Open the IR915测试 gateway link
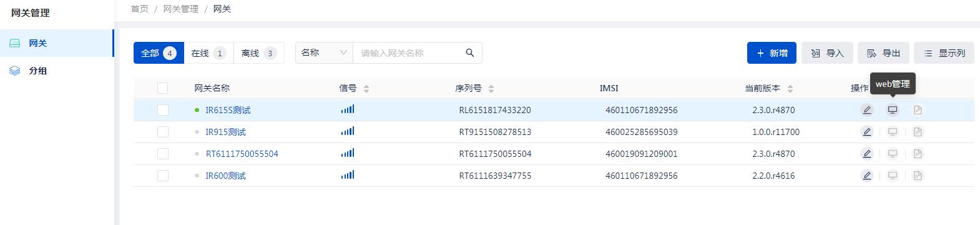 [225, 132]
